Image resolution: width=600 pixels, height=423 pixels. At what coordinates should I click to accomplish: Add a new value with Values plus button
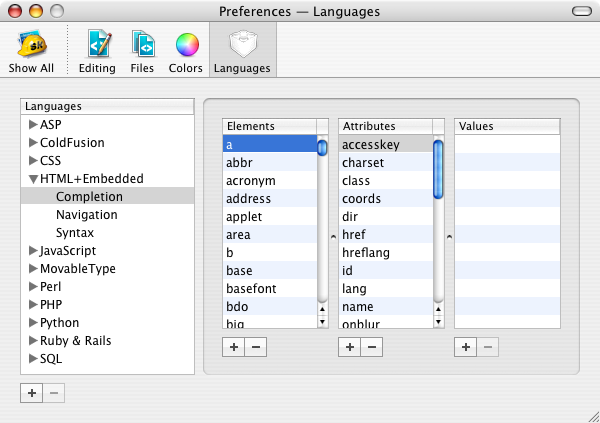465,347
